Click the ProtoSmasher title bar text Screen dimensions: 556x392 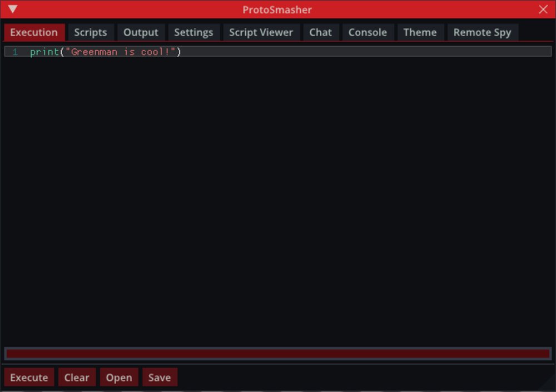pos(277,9)
